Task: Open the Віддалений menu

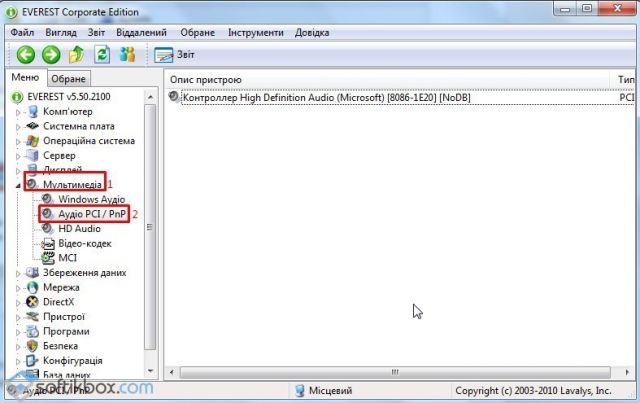Action: click(x=141, y=32)
